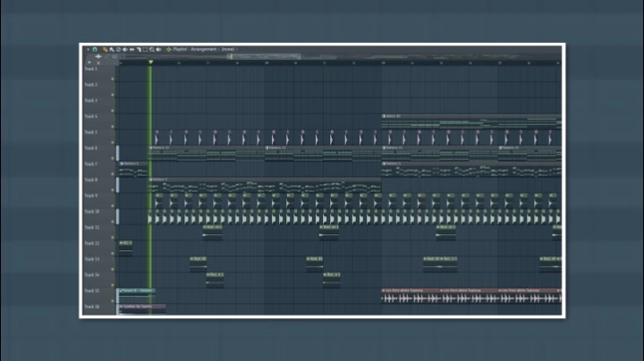
Task: Open the Playlist - Arrangement selector
Action: coord(195,49)
